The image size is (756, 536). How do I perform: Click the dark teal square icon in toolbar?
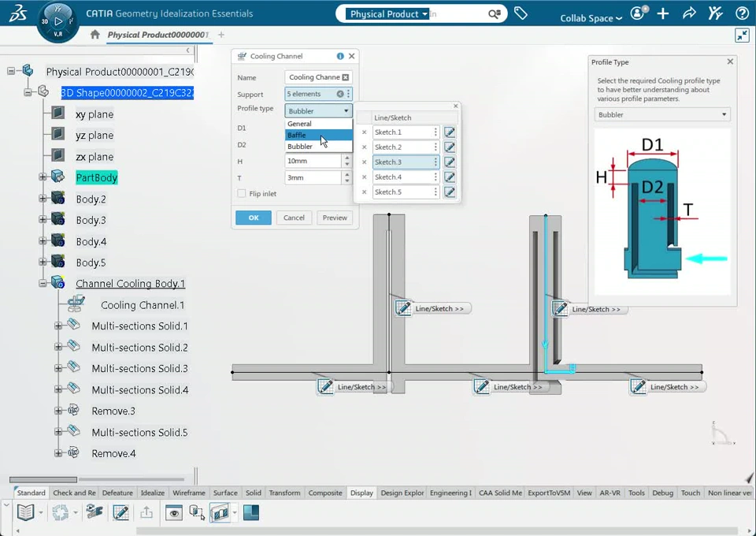(x=250, y=512)
